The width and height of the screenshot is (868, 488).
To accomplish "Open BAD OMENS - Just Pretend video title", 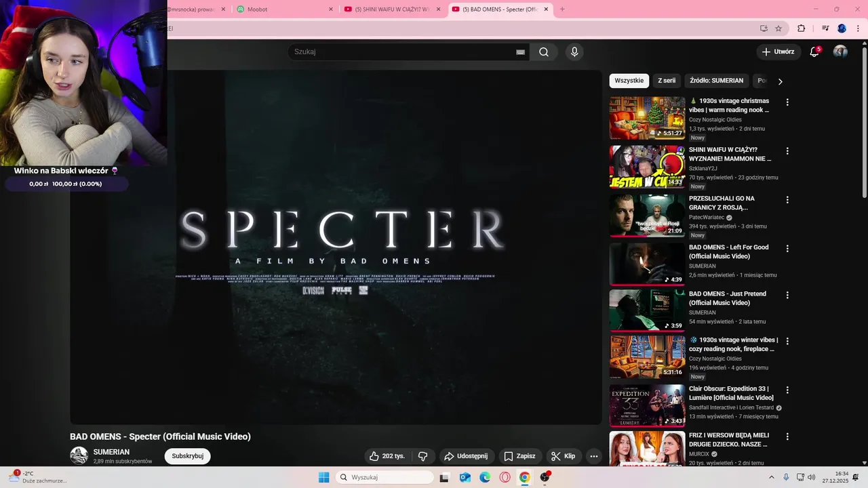I will pyautogui.click(x=727, y=298).
